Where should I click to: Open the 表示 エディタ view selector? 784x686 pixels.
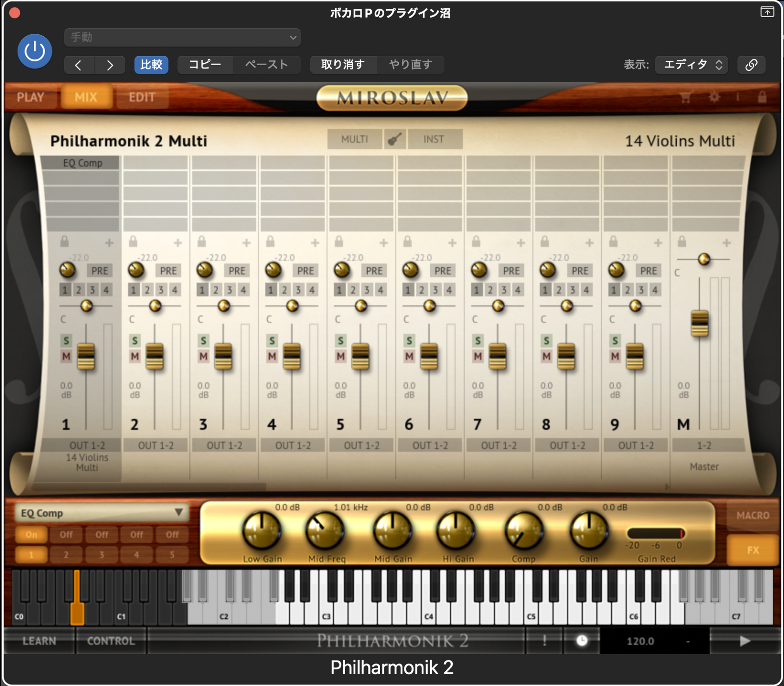click(691, 65)
